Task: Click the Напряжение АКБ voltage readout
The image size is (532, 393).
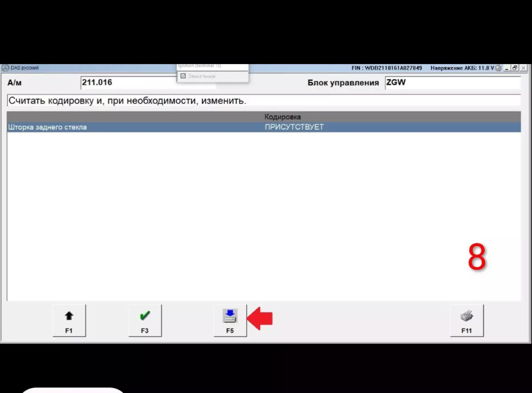Action: [462, 68]
